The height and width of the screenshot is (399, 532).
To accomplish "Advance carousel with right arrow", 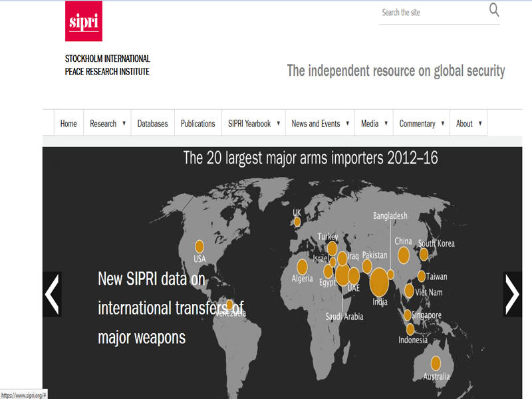I will pyautogui.click(x=512, y=294).
